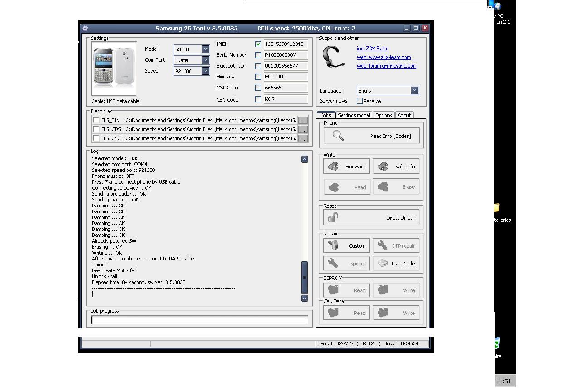This screenshot has width=567, height=392.
Task: Click the HW Rev field showing MP 1.000
Action: click(286, 77)
